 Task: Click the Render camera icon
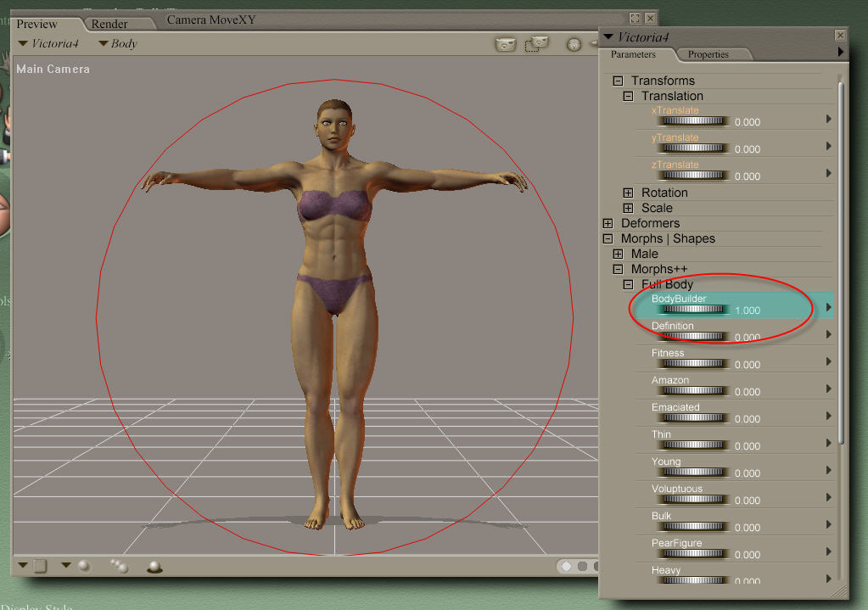point(506,45)
